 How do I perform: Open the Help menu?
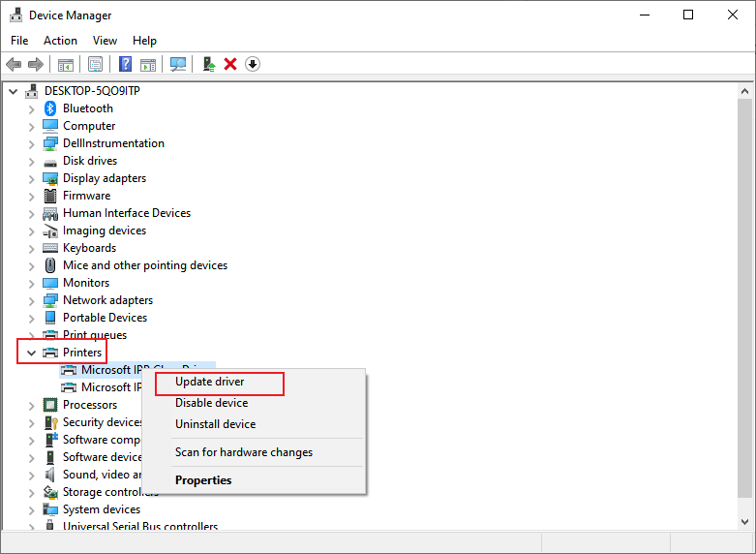[x=144, y=41]
